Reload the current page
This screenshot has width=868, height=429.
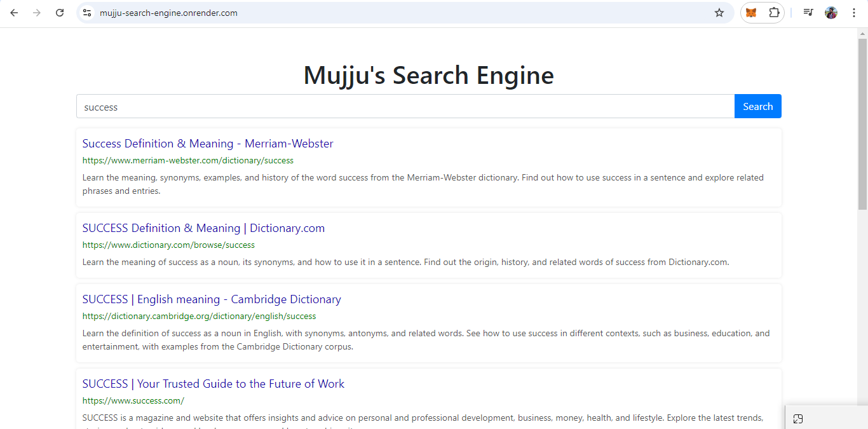tap(60, 13)
